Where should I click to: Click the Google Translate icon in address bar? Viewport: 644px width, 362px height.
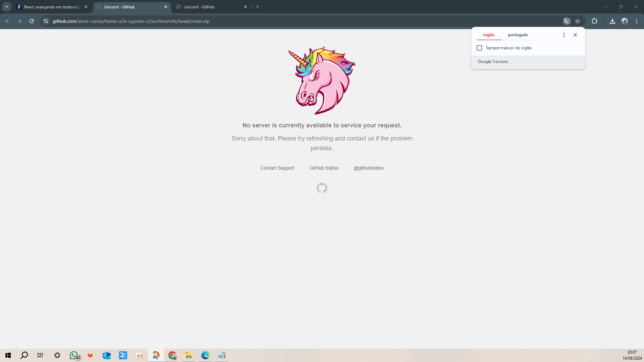[567, 21]
